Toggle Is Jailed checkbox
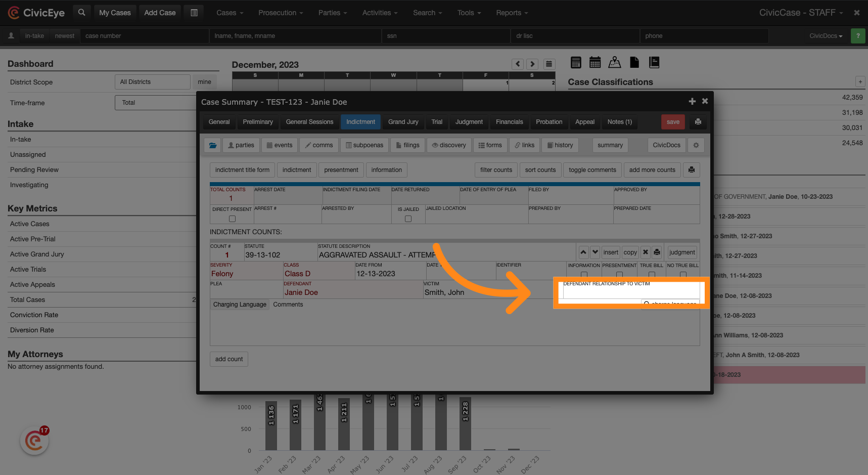The image size is (868, 475). pos(408,219)
